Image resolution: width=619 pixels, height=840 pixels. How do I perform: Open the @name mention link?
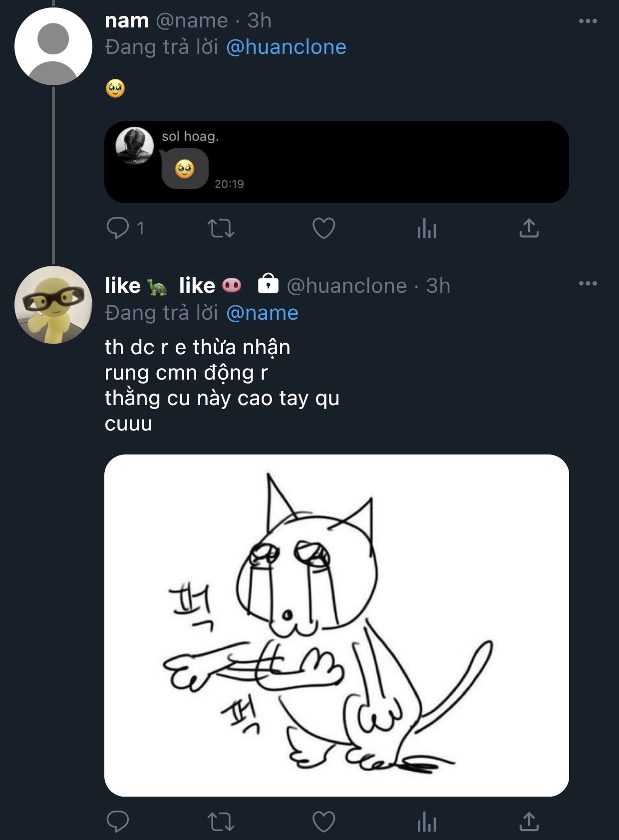[x=262, y=313]
